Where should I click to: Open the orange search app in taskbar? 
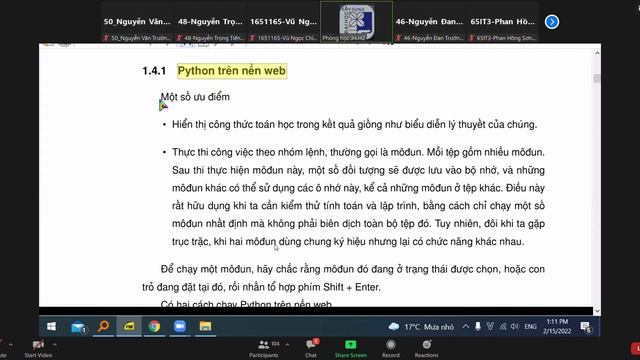pyautogui.click(x=104, y=327)
